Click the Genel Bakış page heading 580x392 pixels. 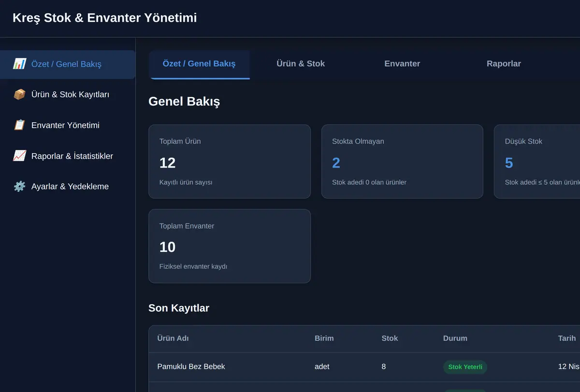(x=184, y=102)
